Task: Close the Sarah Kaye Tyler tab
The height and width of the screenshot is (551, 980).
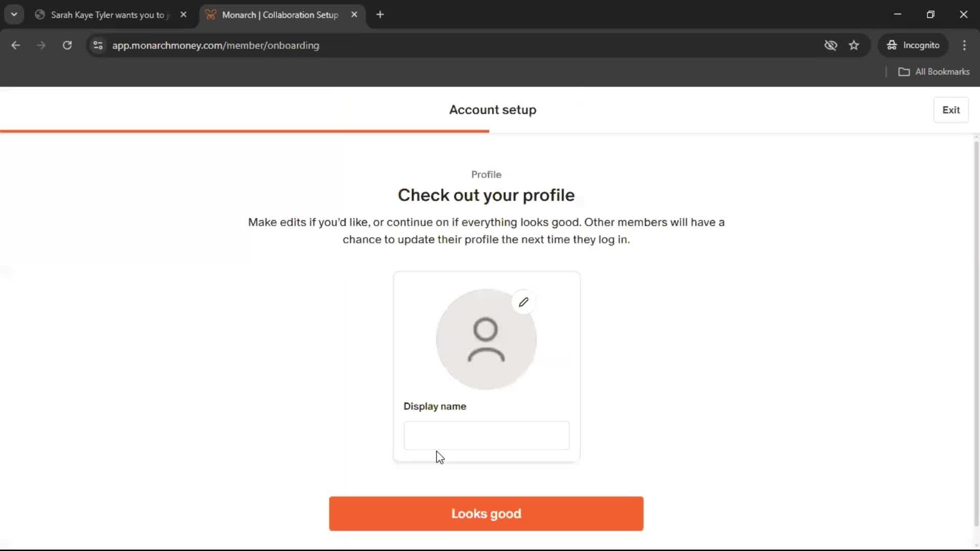Action: (184, 15)
